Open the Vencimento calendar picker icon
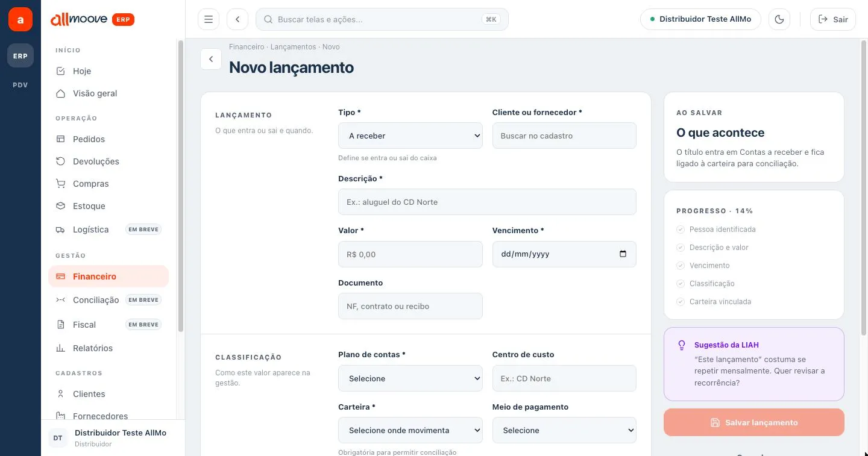This screenshot has width=868, height=456. (x=623, y=254)
